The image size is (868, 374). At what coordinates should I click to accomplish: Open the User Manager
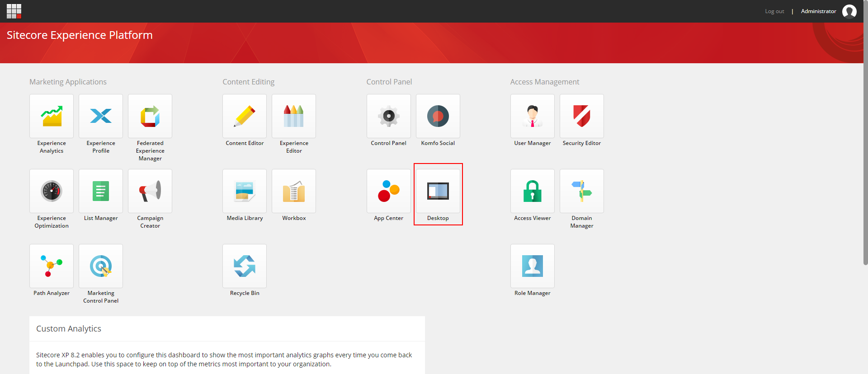pos(533,116)
